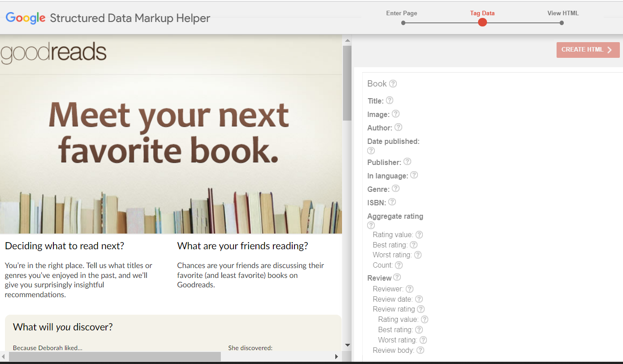Screen dimensions: 623x364
Task: Click the help icon next to Book
Action: (x=393, y=84)
